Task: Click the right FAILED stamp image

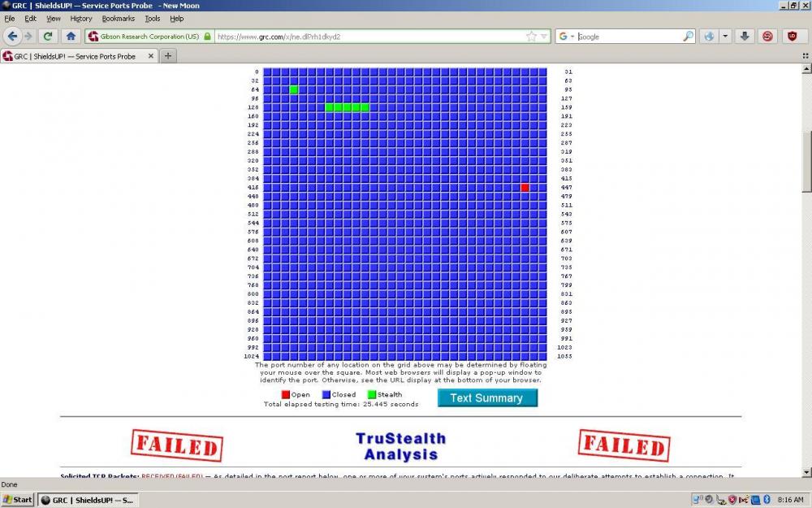Action: point(624,445)
